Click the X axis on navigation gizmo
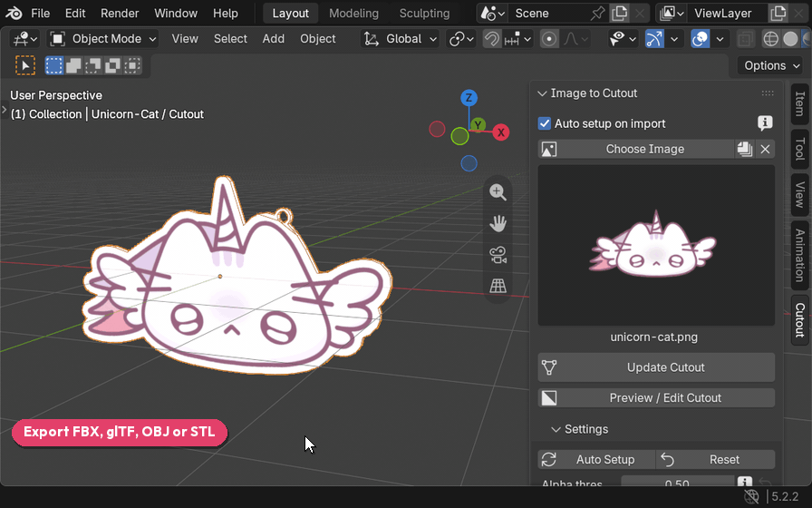Screen dimensions: 812x508 (x=501, y=132)
